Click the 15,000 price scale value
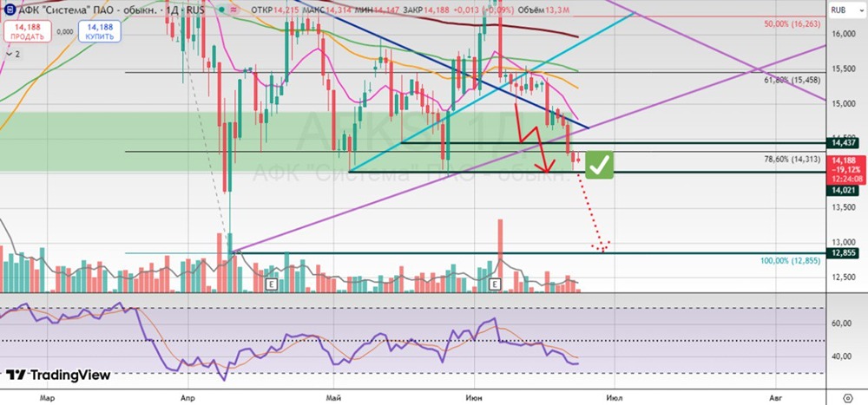Image resolution: width=868 pixels, height=405 pixels. point(844,103)
